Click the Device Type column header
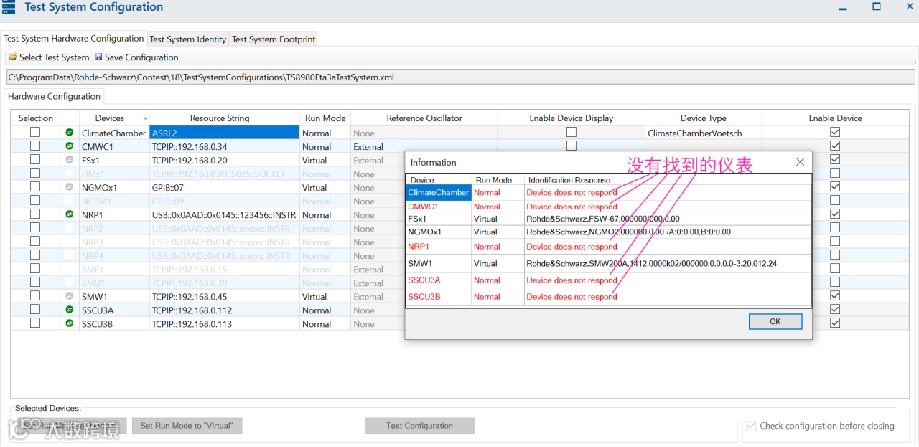Screen dimensions: 919x447 pos(703,118)
